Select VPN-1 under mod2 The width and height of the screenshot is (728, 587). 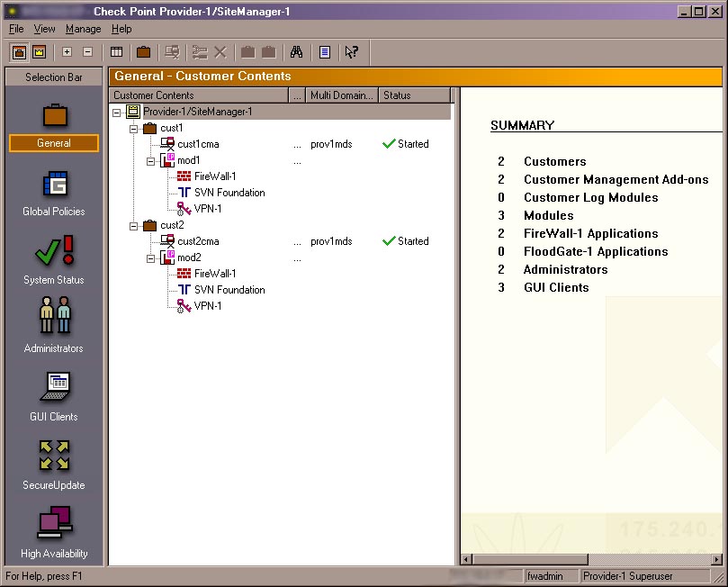tap(208, 305)
